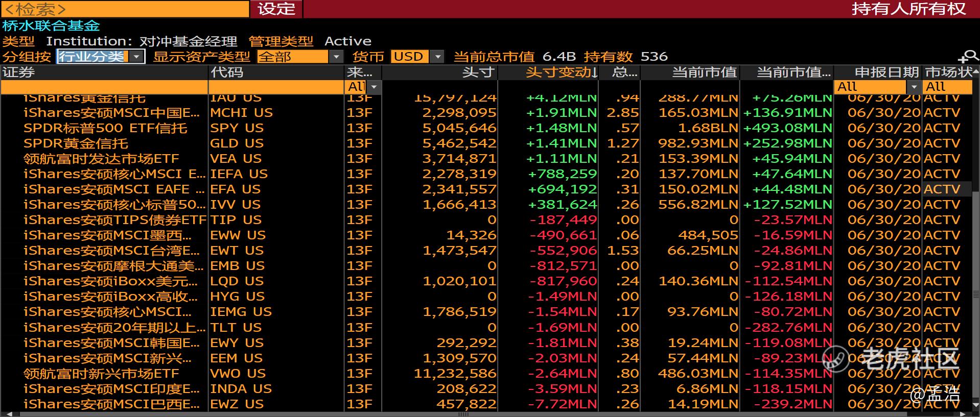This screenshot has height=417, width=980.
Task: Click position change +1.91MLN
Action: pos(562,113)
